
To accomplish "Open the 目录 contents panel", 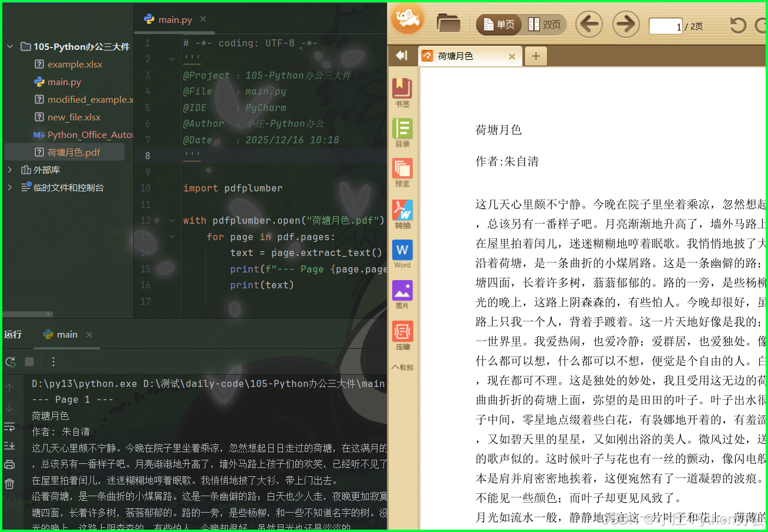I will click(x=402, y=133).
